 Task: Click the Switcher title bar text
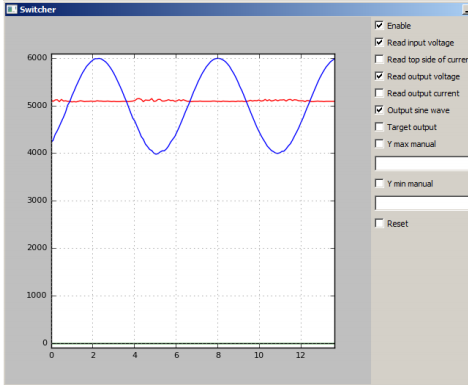pyautogui.click(x=38, y=10)
